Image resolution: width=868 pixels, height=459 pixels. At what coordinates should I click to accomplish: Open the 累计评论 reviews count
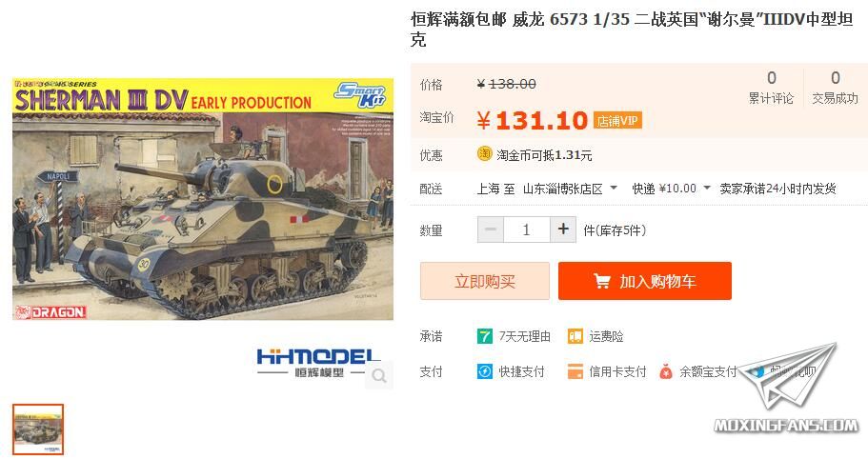pos(771,88)
